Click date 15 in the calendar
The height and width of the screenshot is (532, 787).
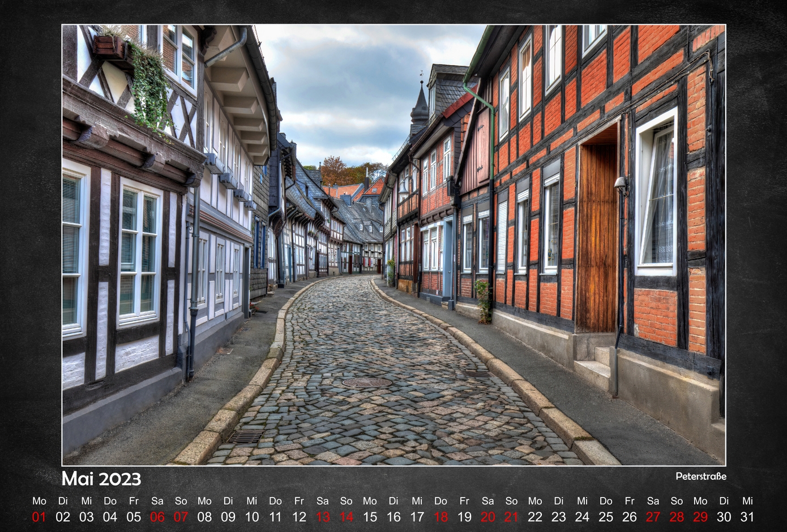pos(370,517)
